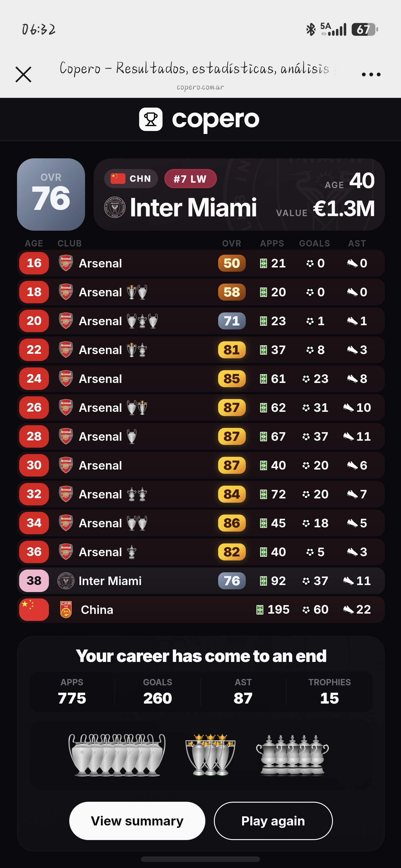
Task: Select the China national team row
Action: (x=201, y=610)
